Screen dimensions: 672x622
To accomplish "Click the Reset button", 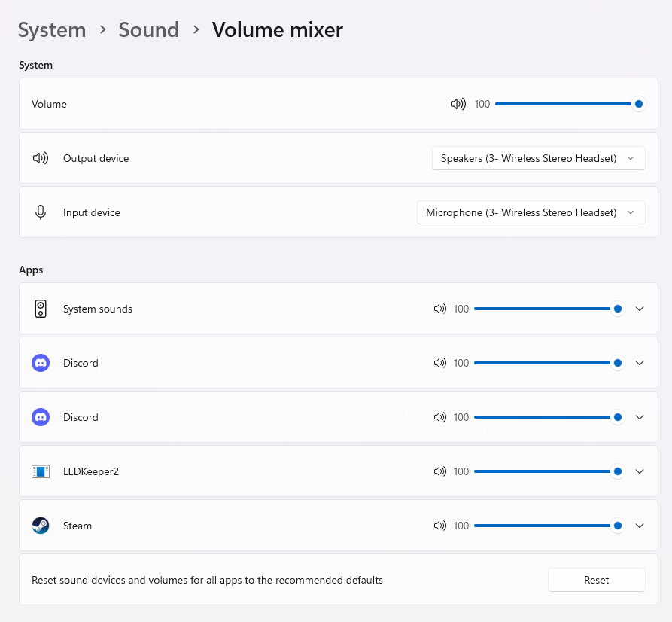I will click(x=596, y=580).
